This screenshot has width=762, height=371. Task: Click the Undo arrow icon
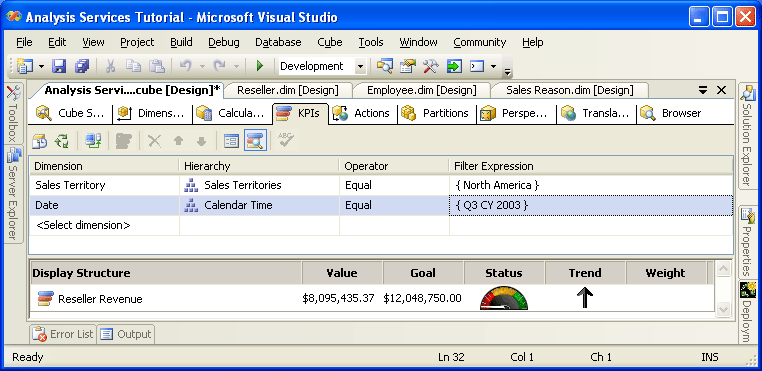coord(186,66)
